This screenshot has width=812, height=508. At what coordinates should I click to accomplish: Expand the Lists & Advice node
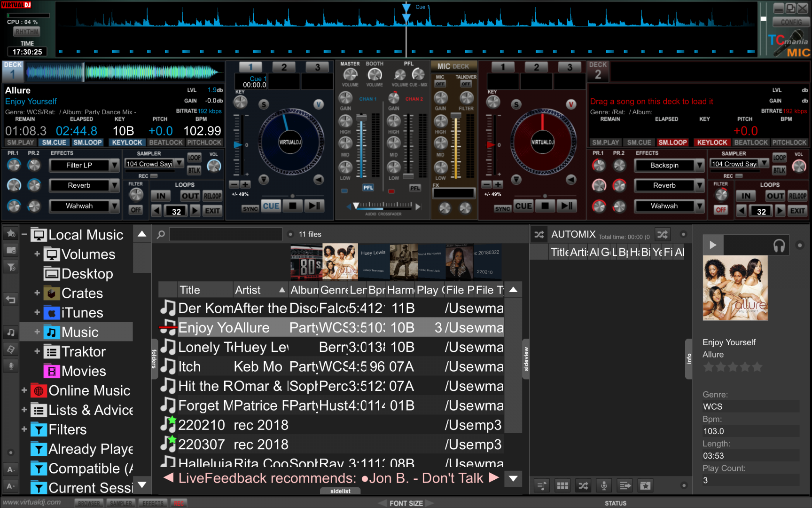tap(24, 410)
